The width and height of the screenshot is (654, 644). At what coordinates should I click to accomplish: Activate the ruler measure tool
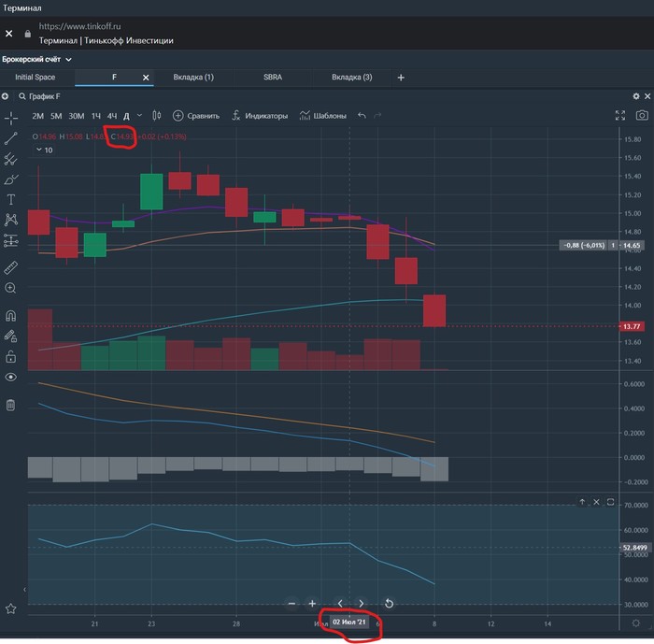11,267
